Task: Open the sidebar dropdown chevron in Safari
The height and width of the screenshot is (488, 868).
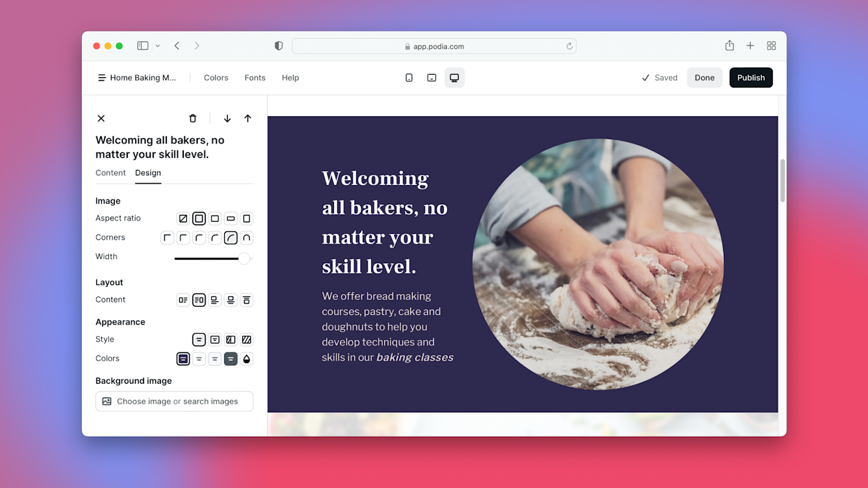Action: 158,46
